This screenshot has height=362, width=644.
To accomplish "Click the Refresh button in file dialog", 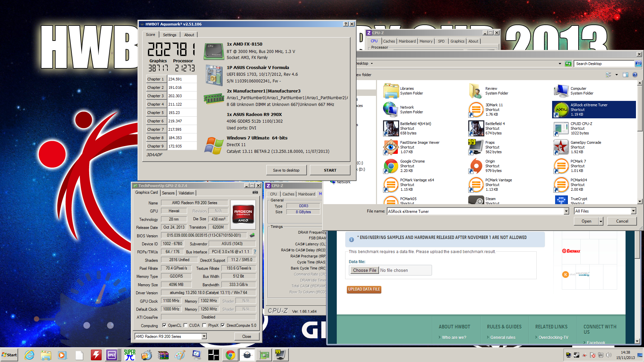I will click(568, 64).
